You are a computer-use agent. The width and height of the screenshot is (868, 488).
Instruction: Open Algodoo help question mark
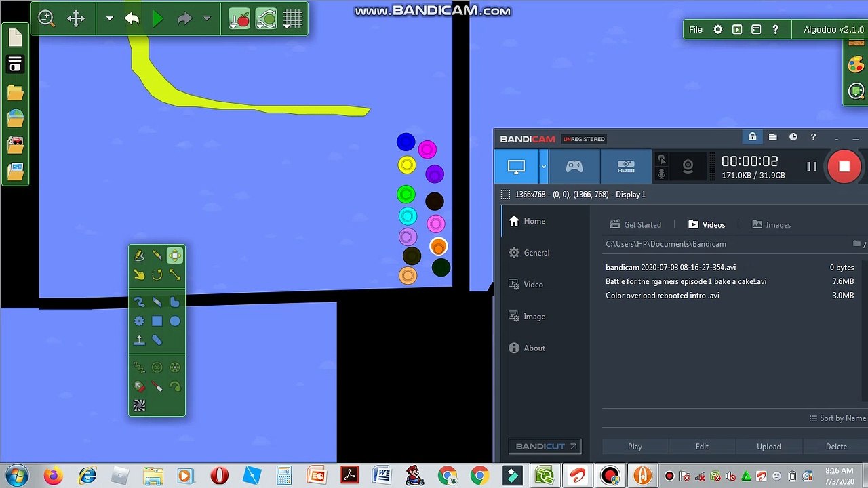pyautogui.click(x=775, y=30)
